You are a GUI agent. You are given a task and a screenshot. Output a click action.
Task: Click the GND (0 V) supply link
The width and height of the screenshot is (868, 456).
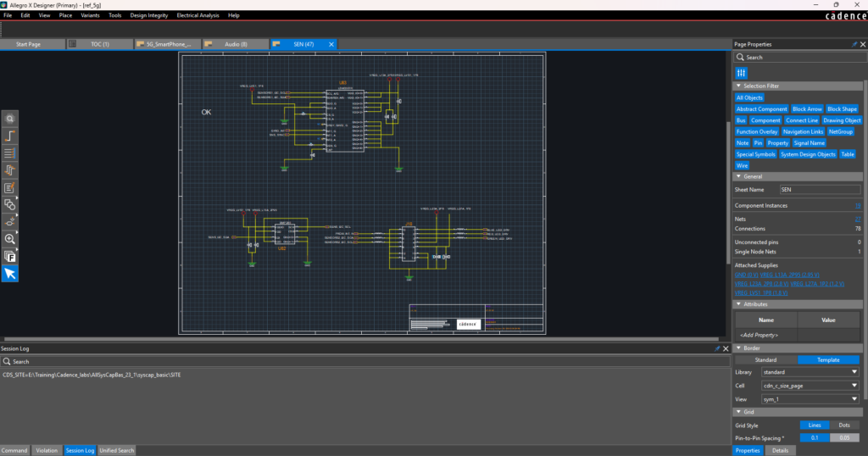point(748,275)
